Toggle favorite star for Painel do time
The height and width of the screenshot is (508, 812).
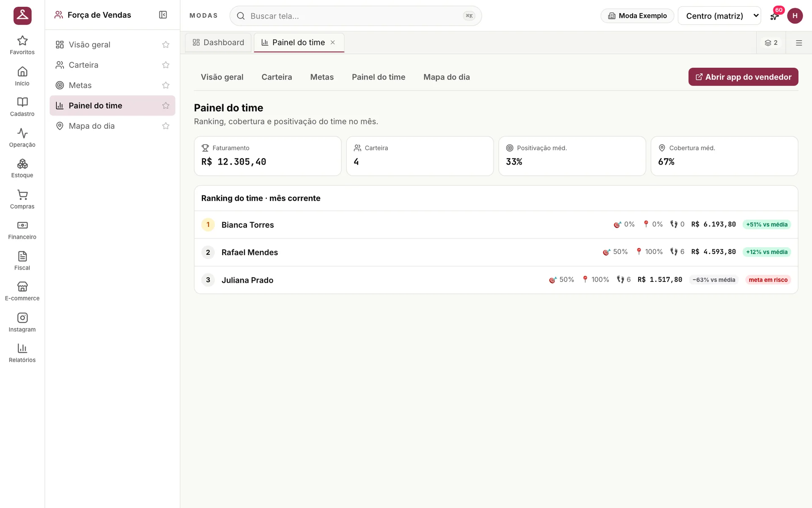(x=166, y=105)
